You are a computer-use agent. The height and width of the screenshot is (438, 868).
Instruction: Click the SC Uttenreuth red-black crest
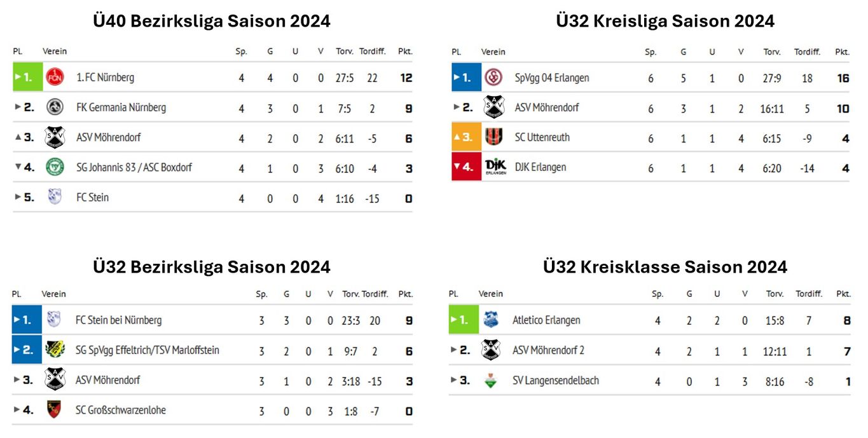pos(493,137)
